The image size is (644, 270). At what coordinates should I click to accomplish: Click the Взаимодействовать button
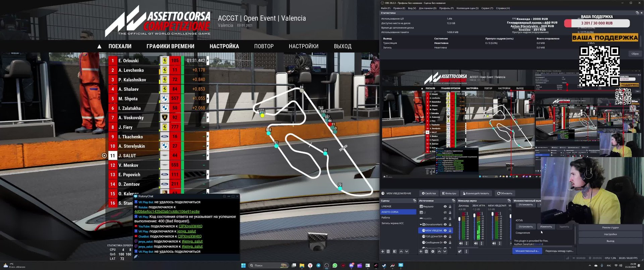pyautogui.click(x=476, y=193)
